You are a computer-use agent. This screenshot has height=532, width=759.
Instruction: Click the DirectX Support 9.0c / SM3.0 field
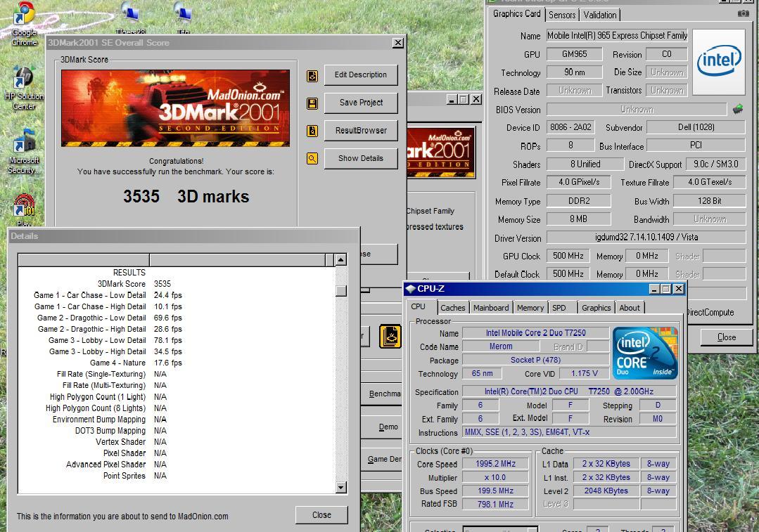click(715, 164)
